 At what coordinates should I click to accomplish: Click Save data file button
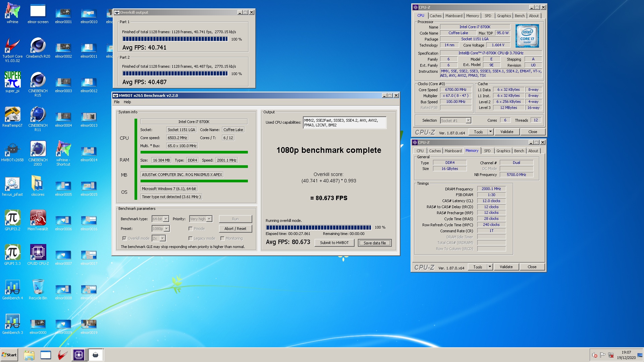point(375,243)
